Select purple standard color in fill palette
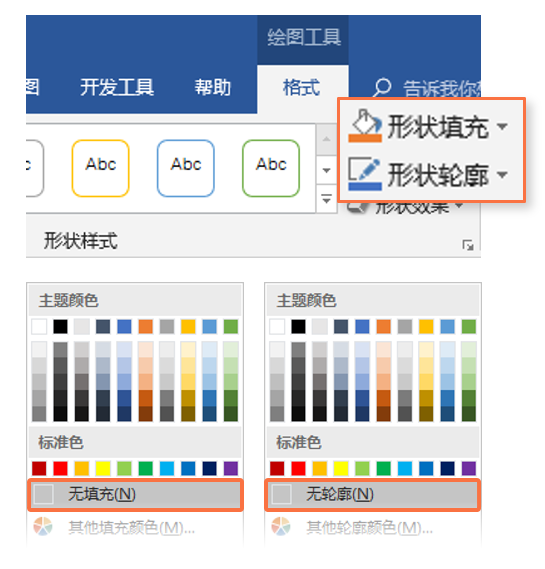This screenshot has height=569, width=545. point(231,468)
